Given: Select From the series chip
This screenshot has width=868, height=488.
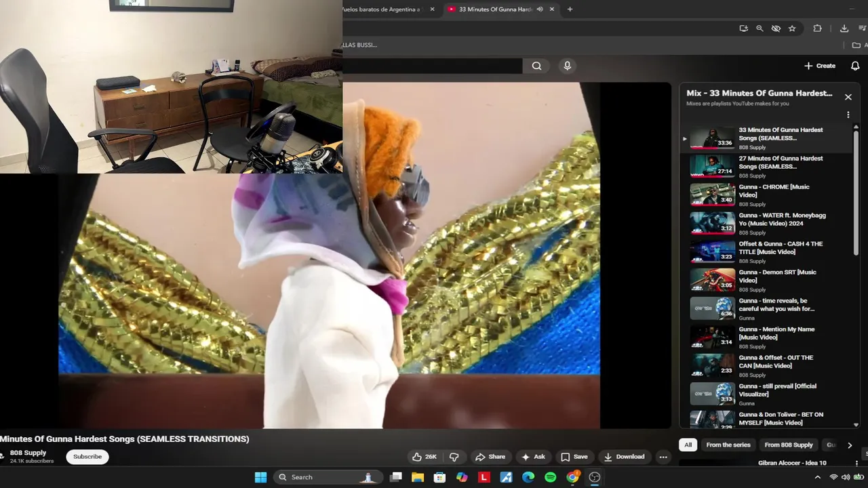Looking at the screenshot, I should coord(728,445).
